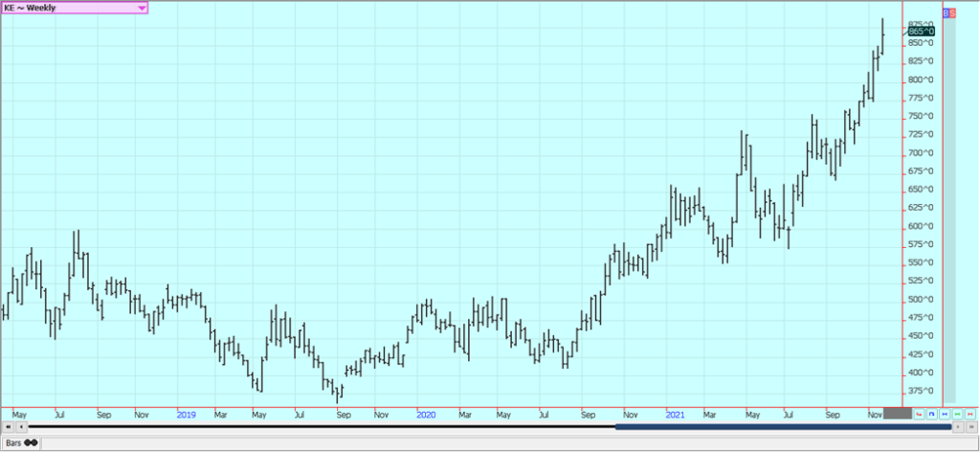This screenshot has width=980, height=452.
Task: Click the 700^0 price axis label
Action: tap(922, 153)
